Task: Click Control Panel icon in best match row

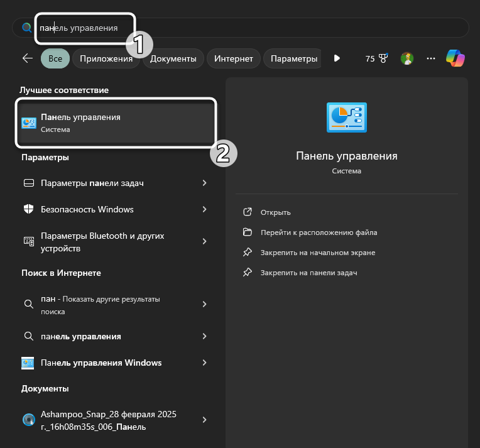Action: point(29,123)
